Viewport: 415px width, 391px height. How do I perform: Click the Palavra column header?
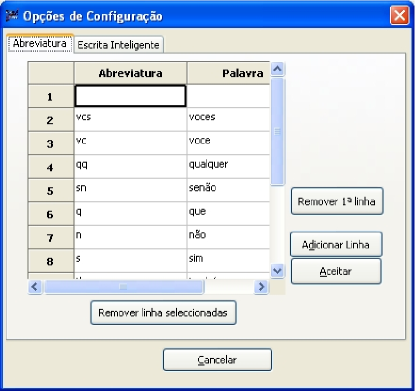[x=229, y=73]
